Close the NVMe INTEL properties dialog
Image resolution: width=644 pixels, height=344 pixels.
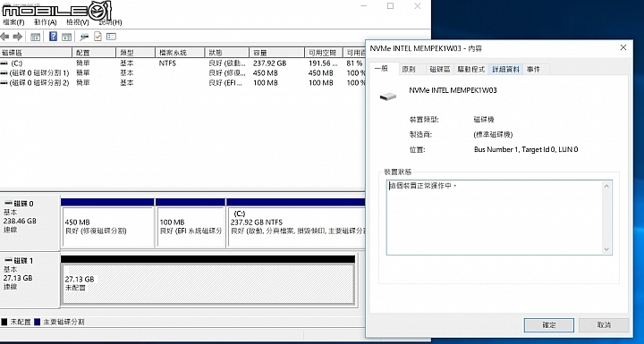[x=623, y=47]
